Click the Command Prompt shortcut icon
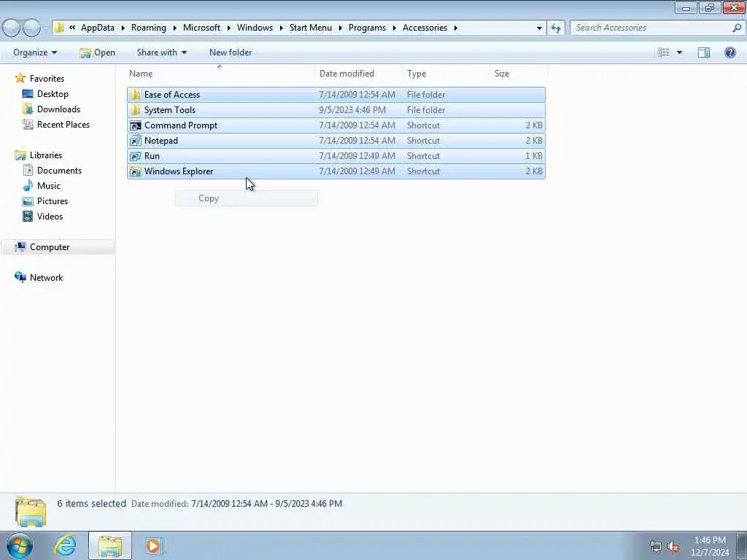 click(x=136, y=125)
